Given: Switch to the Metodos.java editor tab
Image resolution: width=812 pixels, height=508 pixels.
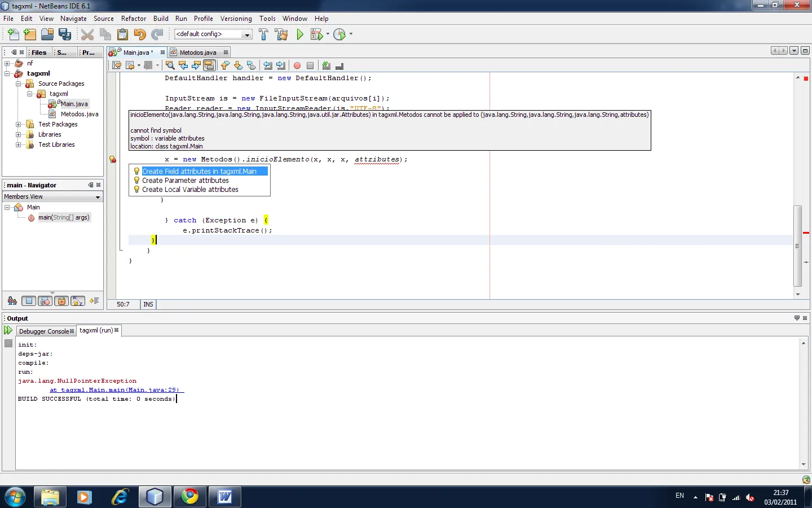Looking at the screenshot, I should coord(197,52).
